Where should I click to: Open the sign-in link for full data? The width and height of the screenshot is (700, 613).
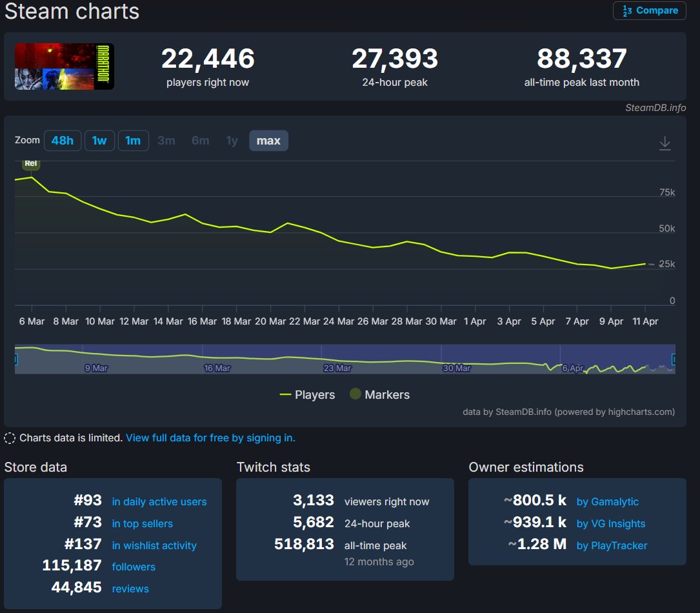click(210, 438)
